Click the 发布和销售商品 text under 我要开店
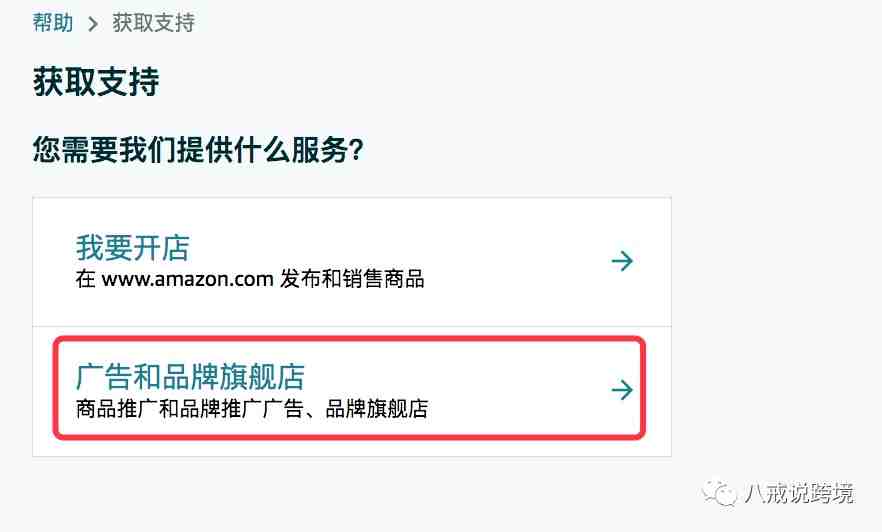Screen dimensions: 882x532 pyautogui.click(x=352, y=279)
